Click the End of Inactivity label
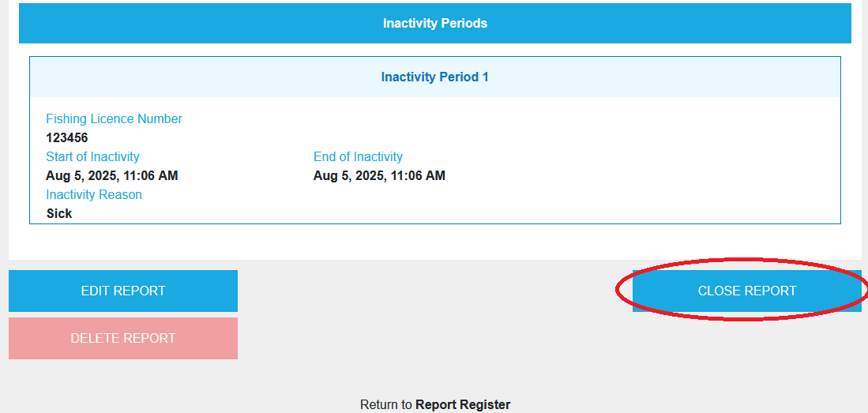The height and width of the screenshot is (413, 868). coord(358,156)
